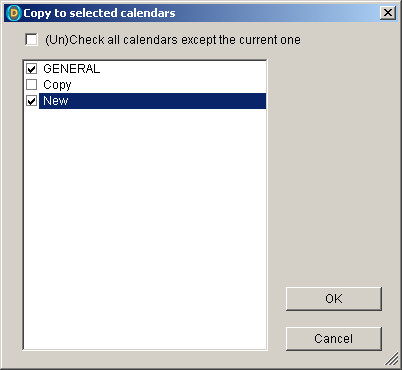Viewport: 402px width, 370px height.
Task: Click empty white area of calendar list
Action: [145, 228]
